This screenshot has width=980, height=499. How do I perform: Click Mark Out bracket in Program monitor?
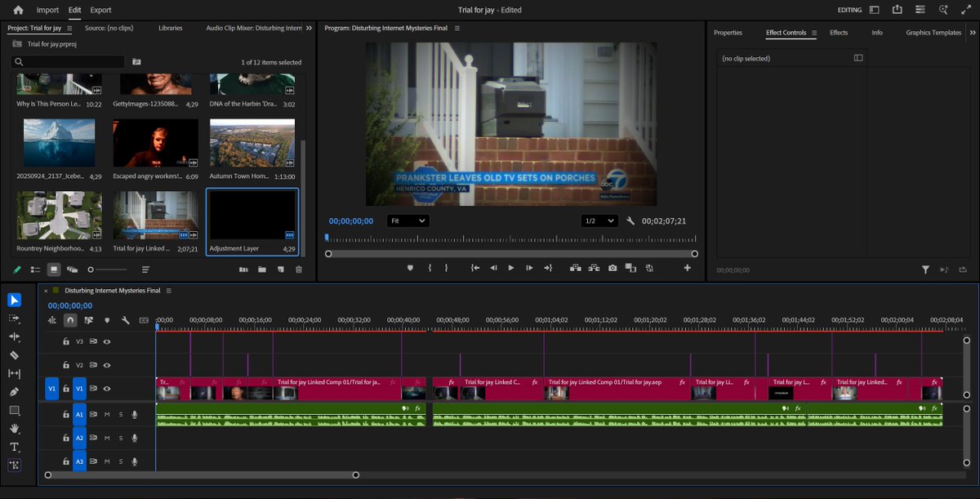tap(447, 268)
